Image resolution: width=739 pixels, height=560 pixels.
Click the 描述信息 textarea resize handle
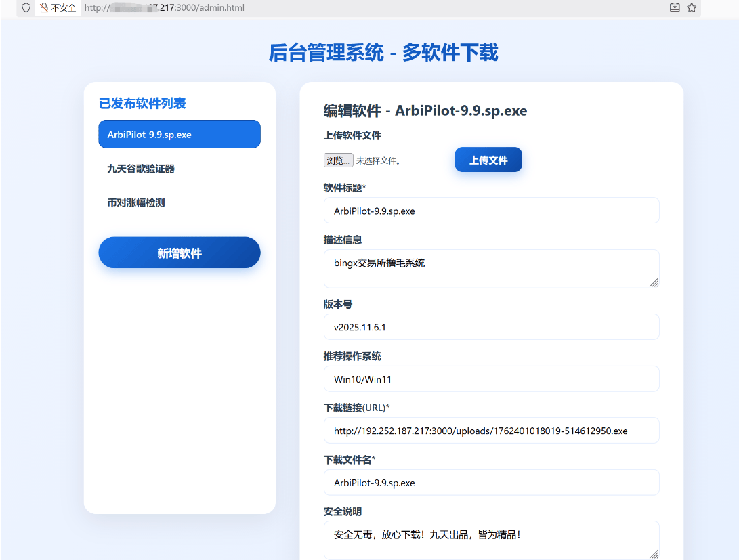654,282
